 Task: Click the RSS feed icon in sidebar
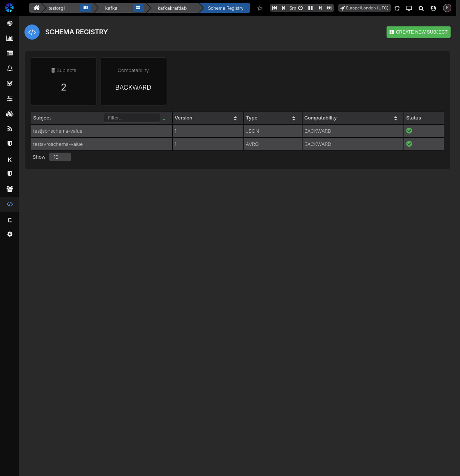pyautogui.click(x=10, y=129)
